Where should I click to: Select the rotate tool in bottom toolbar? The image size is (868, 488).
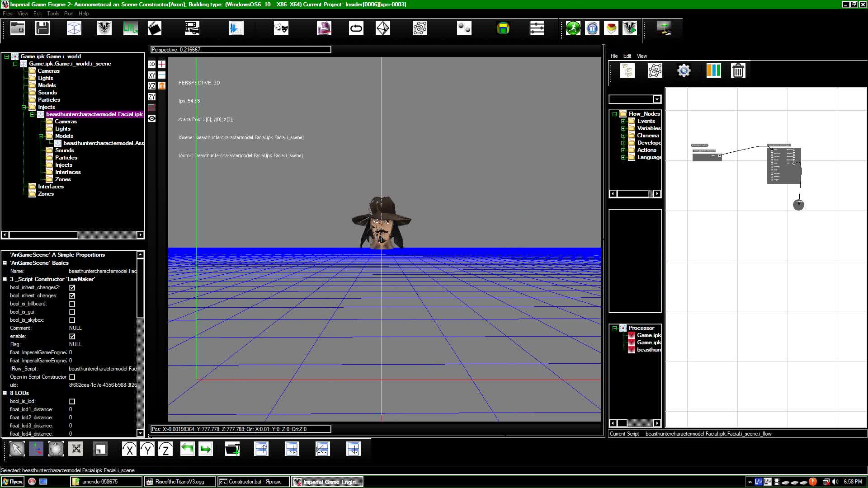click(x=56, y=449)
